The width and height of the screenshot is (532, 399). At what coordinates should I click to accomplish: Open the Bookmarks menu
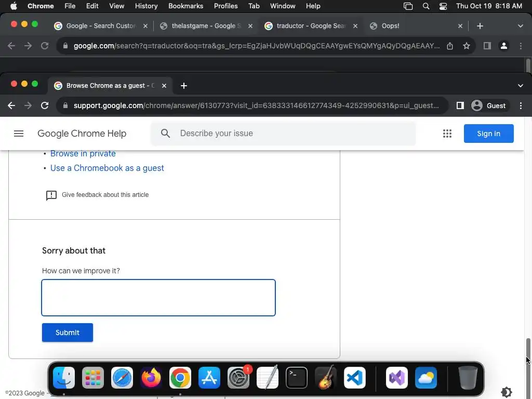(185, 6)
